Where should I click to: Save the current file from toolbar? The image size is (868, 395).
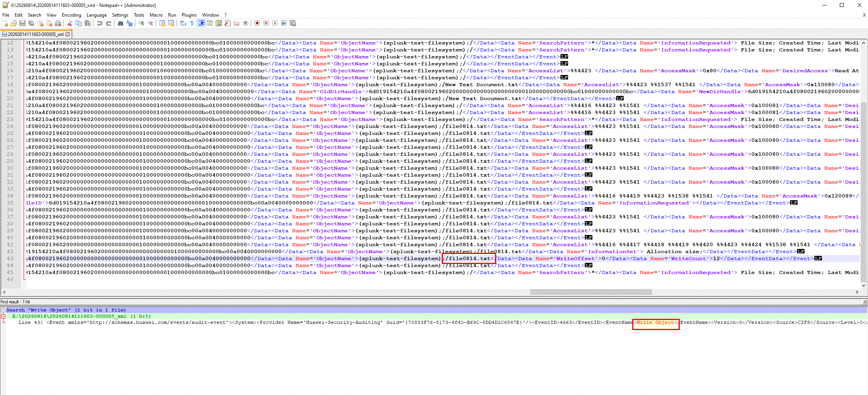22,23
